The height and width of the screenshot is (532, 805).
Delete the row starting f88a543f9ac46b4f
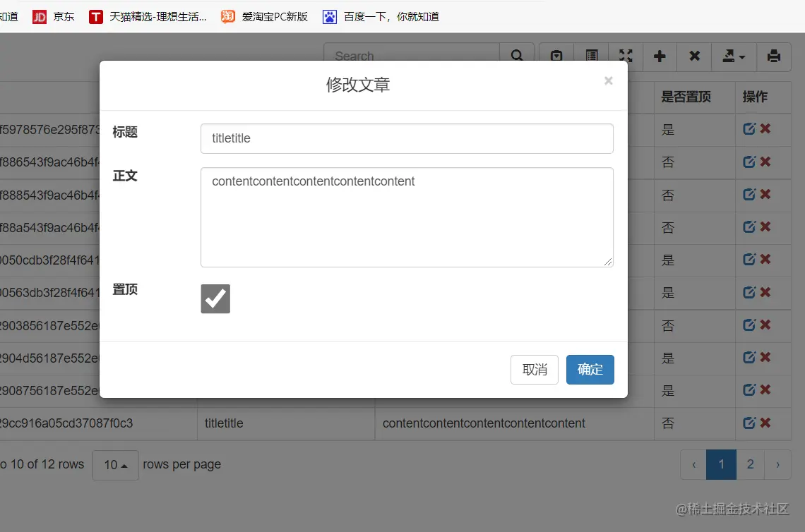(765, 226)
